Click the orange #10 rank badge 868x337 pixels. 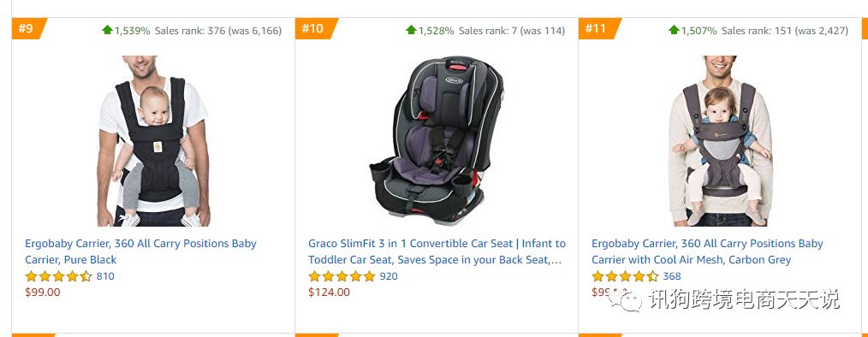click(316, 28)
